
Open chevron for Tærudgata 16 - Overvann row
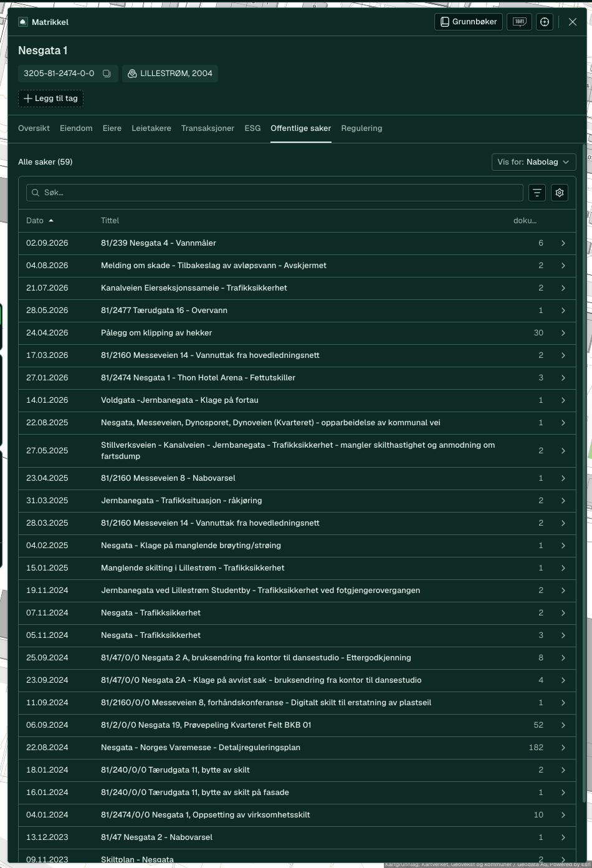point(563,311)
